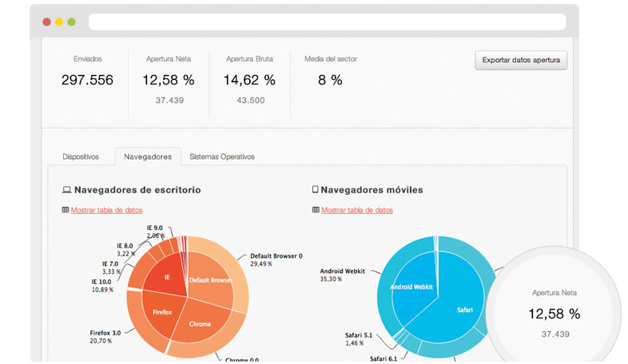Click the 12,58 % value in the top stats row
Image resolution: width=628 pixels, height=364 pixels.
[x=169, y=80]
